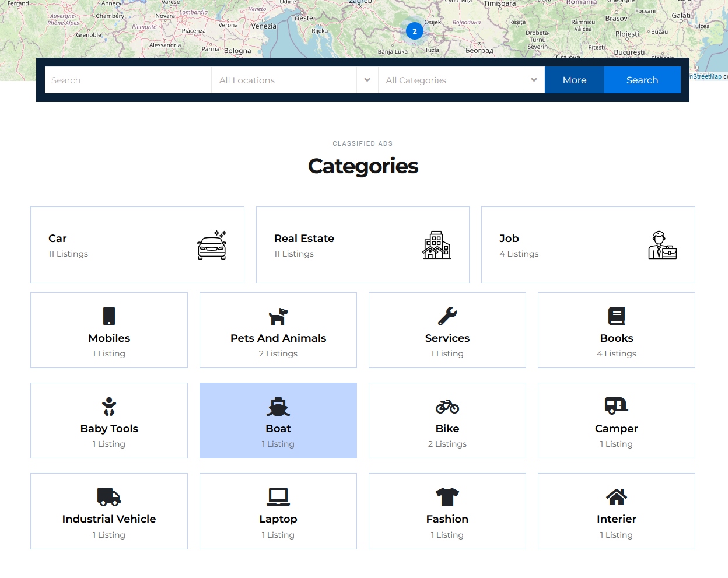This screenshot has width=728, height=578.
Task: Click '11 Listings' under Real Estate
Action: click(x=294, y=254)
